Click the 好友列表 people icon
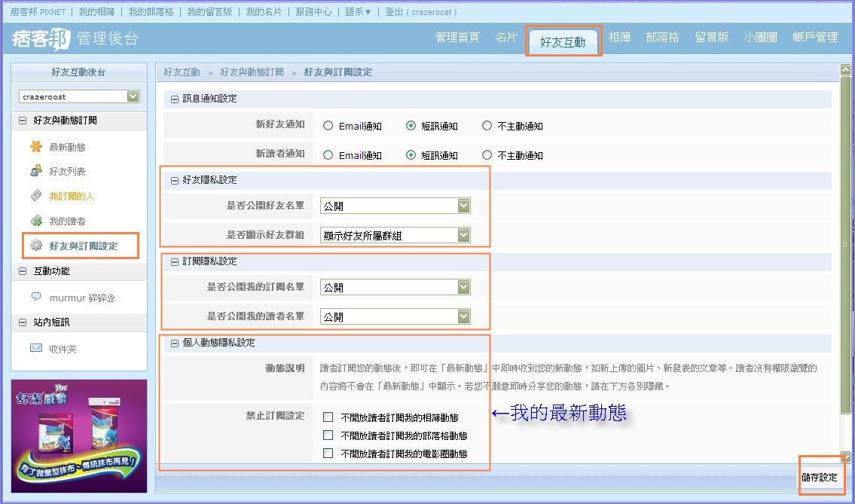Viewport: 855px width, 504px height. click(36, 171)
